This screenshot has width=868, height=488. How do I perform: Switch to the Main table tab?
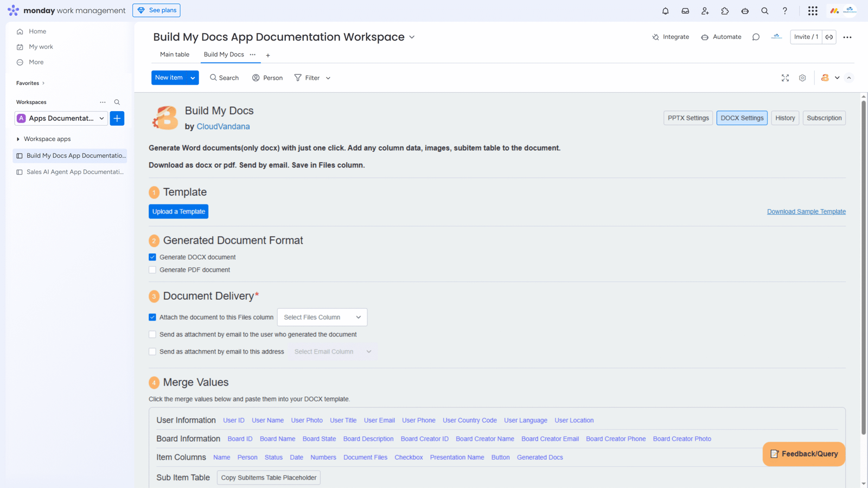(x=174, y=55)
